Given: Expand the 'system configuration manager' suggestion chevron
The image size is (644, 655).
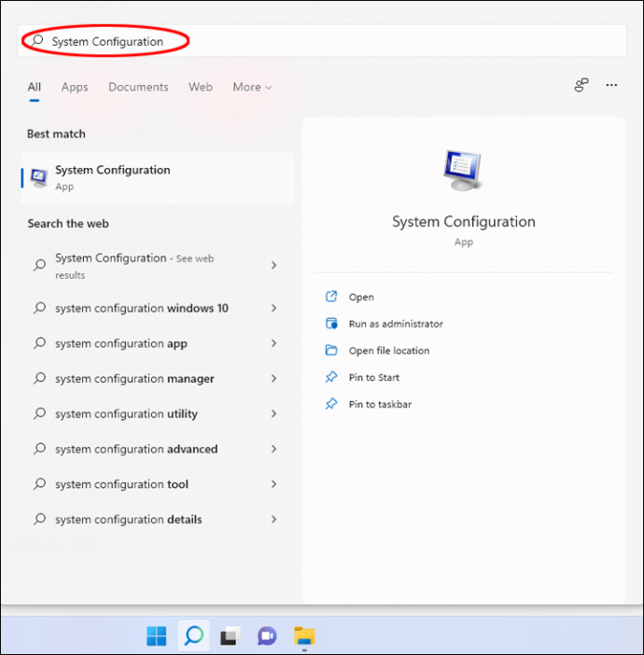Looking at the screenshot, I should (x=273, y=379).
